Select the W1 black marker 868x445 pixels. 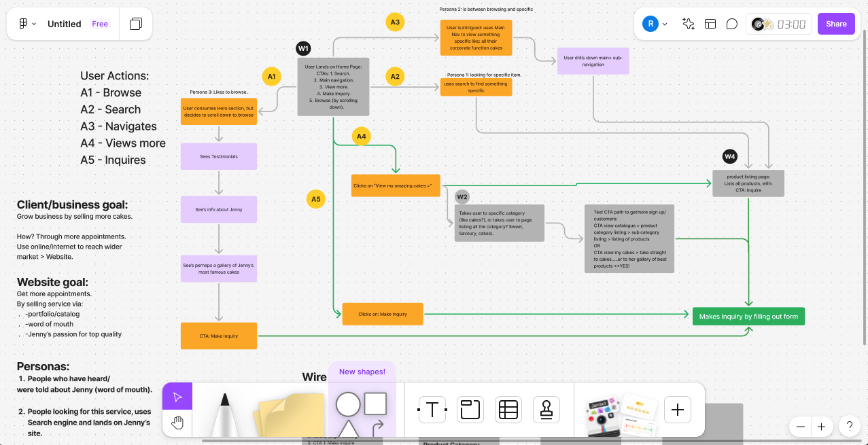304,48
